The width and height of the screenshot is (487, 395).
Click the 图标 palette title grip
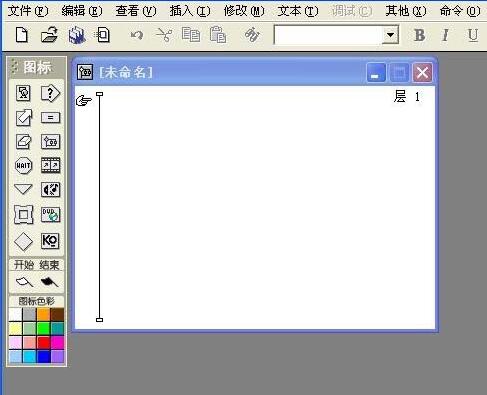(x=14, y=67)
